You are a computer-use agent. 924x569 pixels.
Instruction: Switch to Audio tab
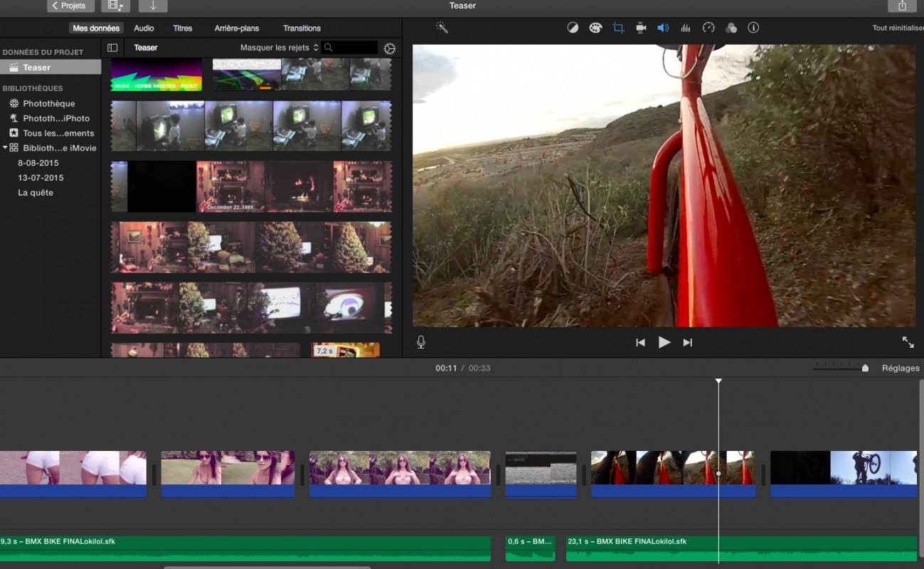click(144, 28)
